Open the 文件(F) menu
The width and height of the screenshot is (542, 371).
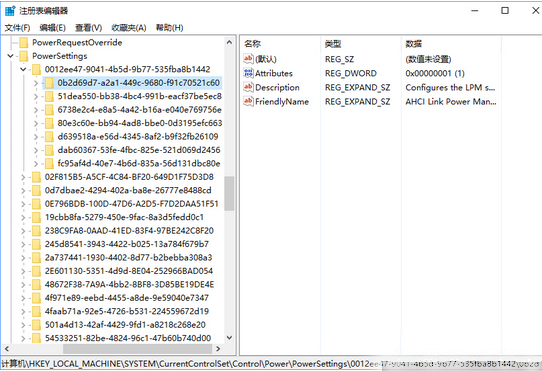pyautogui.click(x=17, y=28)
